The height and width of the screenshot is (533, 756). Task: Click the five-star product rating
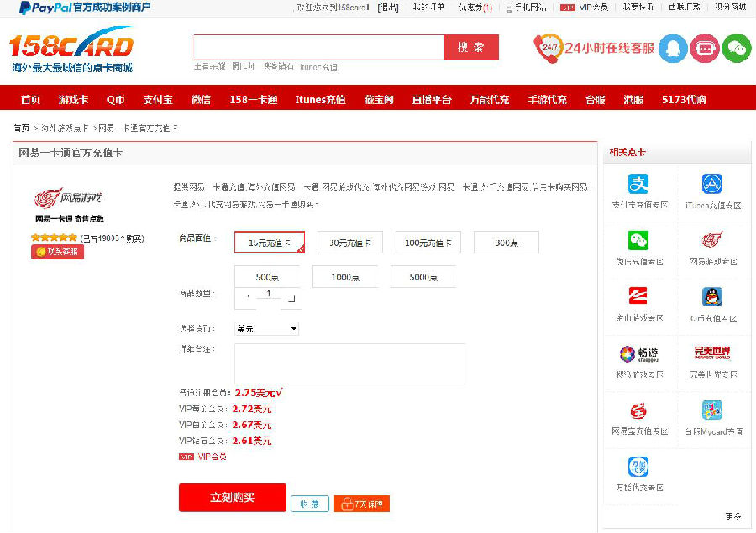coord(54,238)
